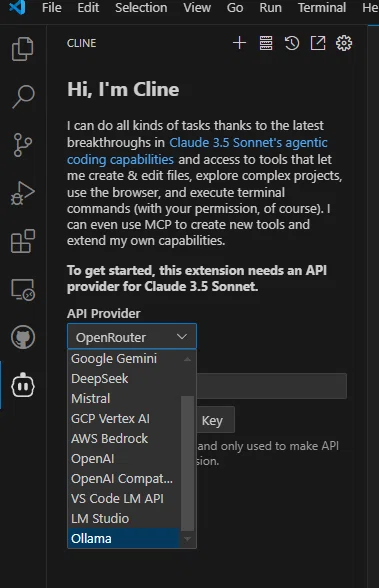The image size is (379, 588).
Task: Click the CLINE panel title
Action: [81, 43]
